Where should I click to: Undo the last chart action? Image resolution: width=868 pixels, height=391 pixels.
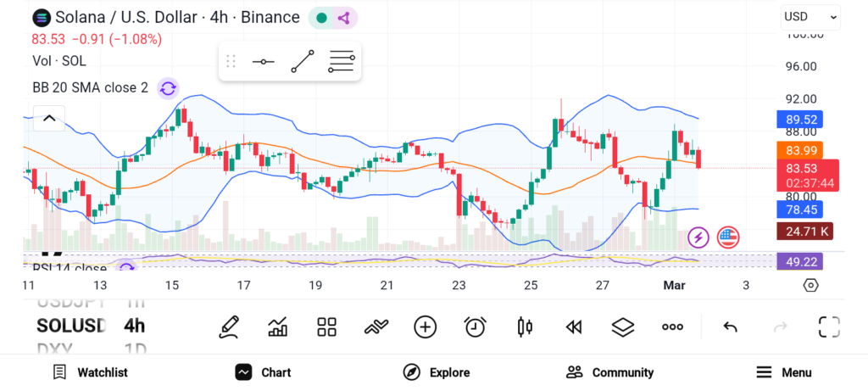click(730, 327)
